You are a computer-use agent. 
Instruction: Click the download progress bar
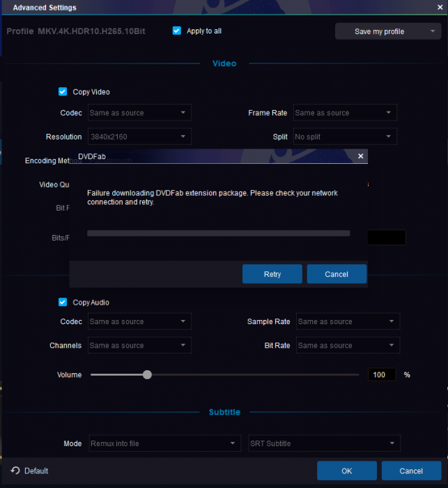pos(218,234)
